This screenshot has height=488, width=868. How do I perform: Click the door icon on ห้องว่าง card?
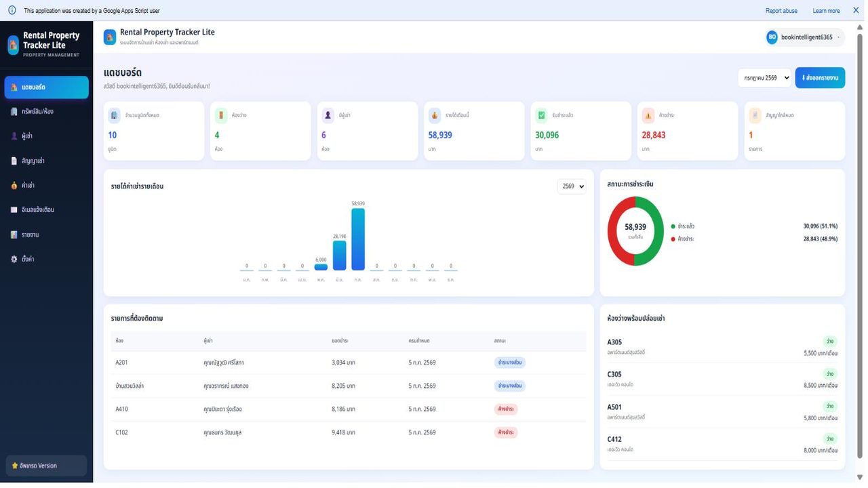click(221, 115)
